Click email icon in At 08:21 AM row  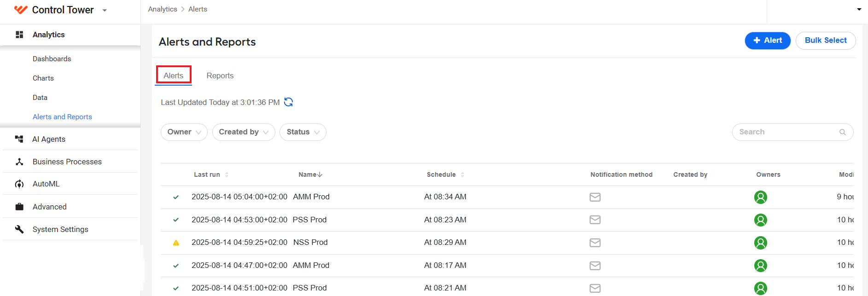click(595, 288)
